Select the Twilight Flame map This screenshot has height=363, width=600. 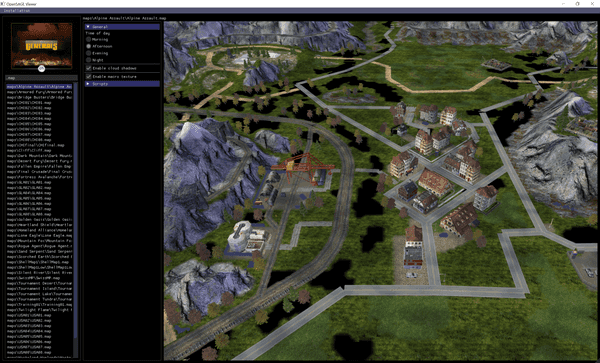point(39,310)
